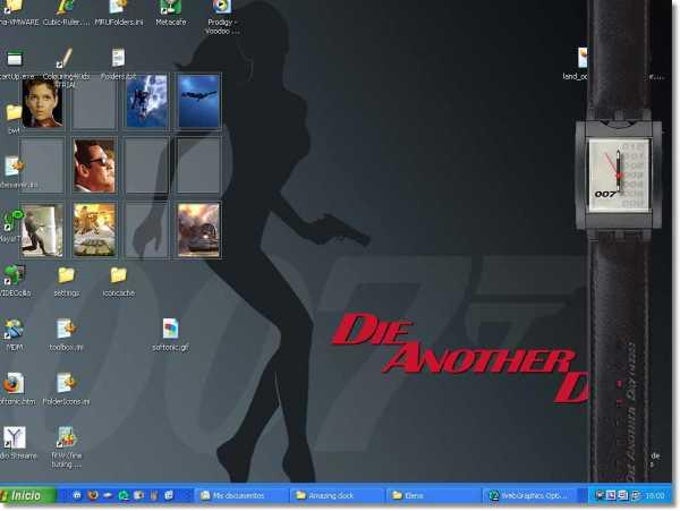Image resolution: width=680 pixels, height=511 pixels.
Task: Click the first system tray icon
Action: coord(601,495)
